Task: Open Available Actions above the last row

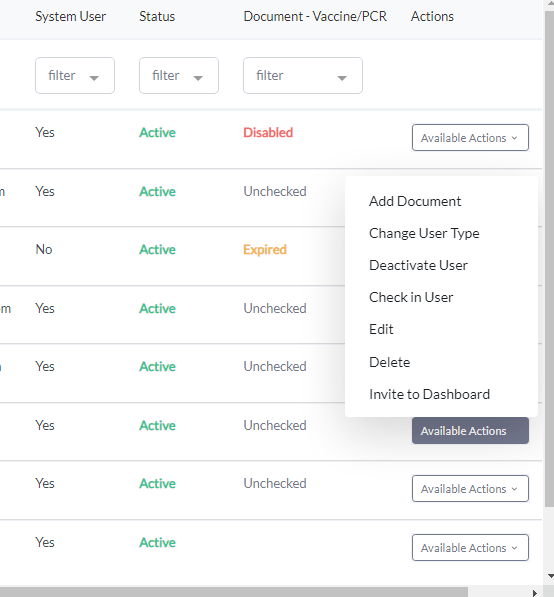Action: coord(470,488)
